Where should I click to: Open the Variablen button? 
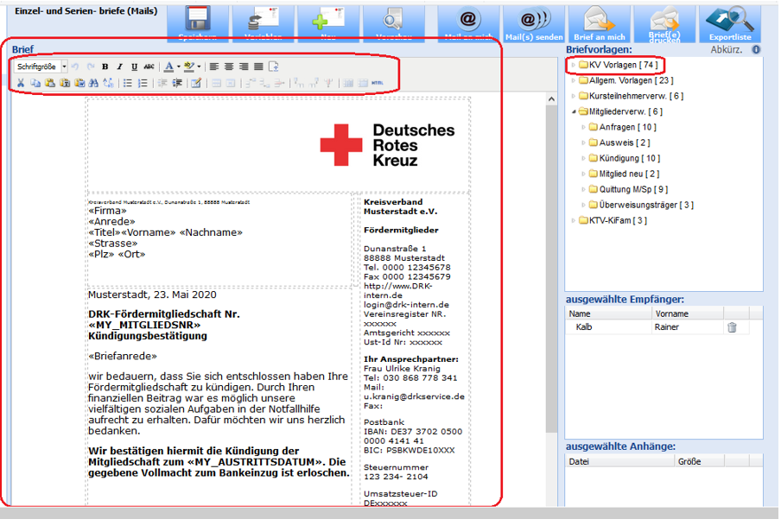pyautogui.click(x=263, y=23)
